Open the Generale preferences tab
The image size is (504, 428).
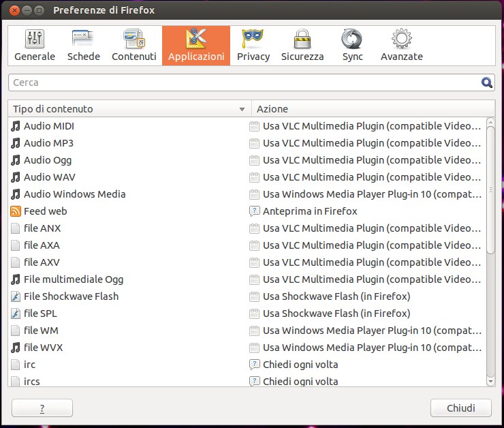pyautogui.click(x=35, y=46)
